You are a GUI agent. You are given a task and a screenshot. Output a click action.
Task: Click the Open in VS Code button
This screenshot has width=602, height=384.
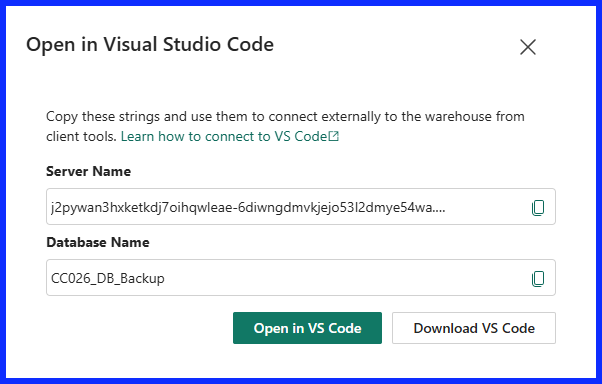point(307,328)
